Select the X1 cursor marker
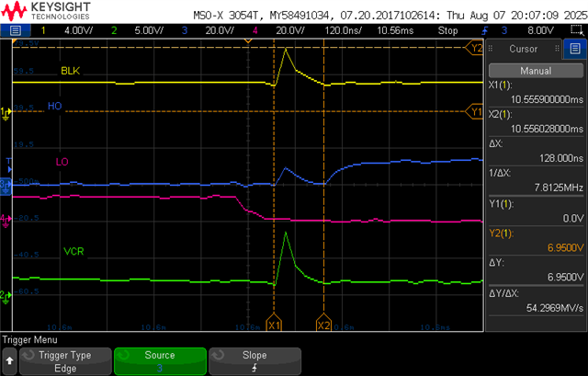This screenshot has width=588, height=376. click(274, 324)
